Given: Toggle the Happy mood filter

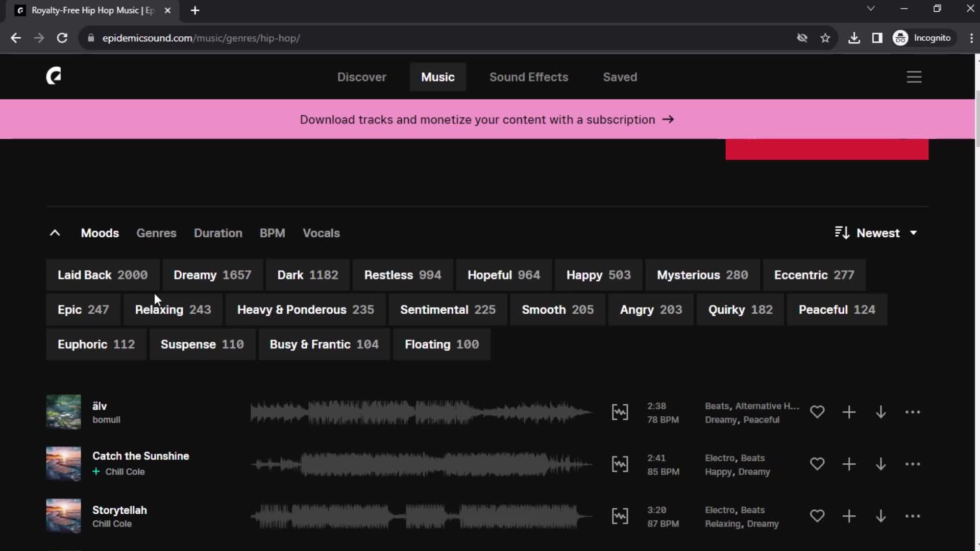Looking at the screenshot, I should tap(599, 275).
